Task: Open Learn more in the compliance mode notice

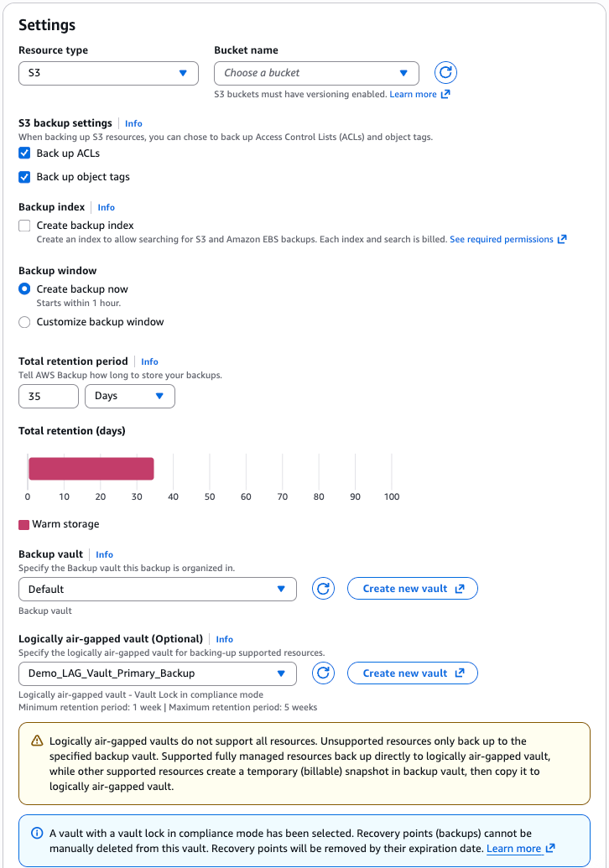Action: click(x=515, y=848)
